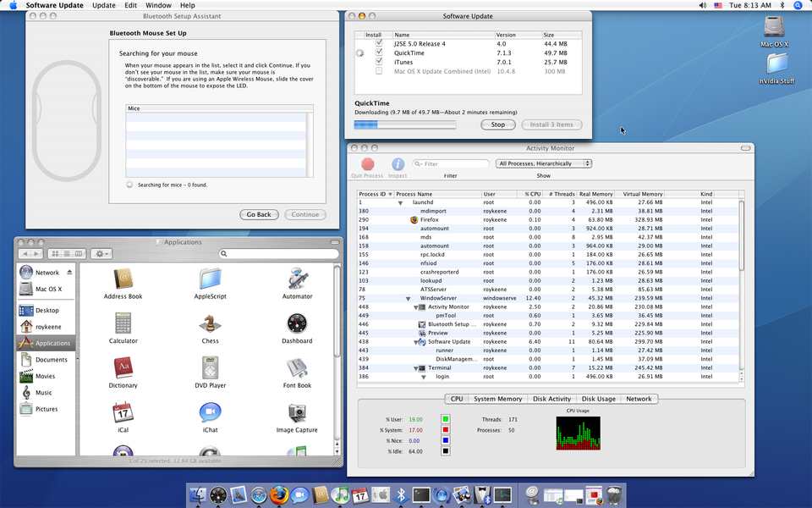Check Mac OS X Update Combined checkbox

[379, 71]
